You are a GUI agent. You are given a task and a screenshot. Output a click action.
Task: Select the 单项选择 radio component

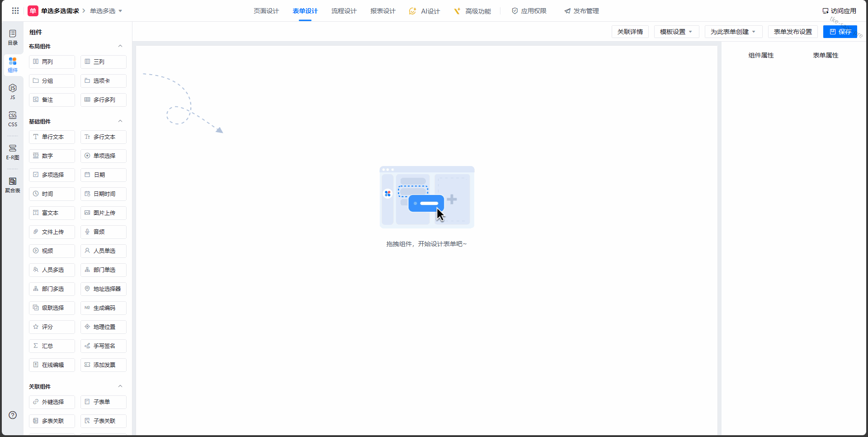103,156
